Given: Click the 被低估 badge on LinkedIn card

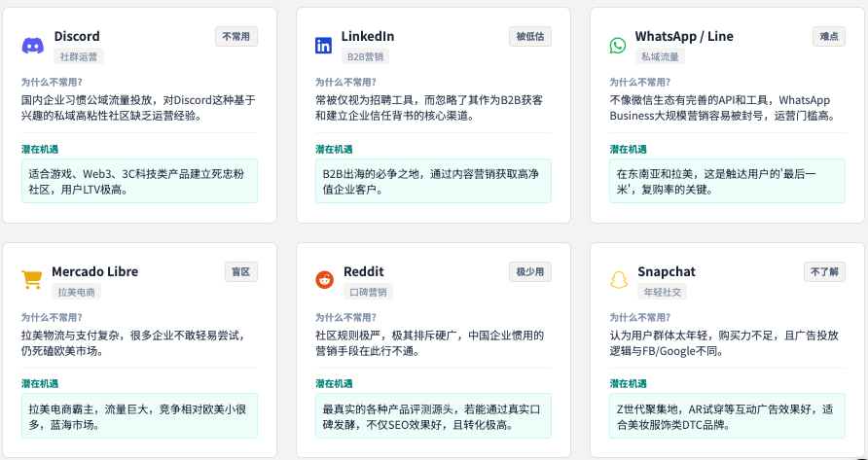Looking at the screenshot, I should pyautogui.click(x=530, y=36).
